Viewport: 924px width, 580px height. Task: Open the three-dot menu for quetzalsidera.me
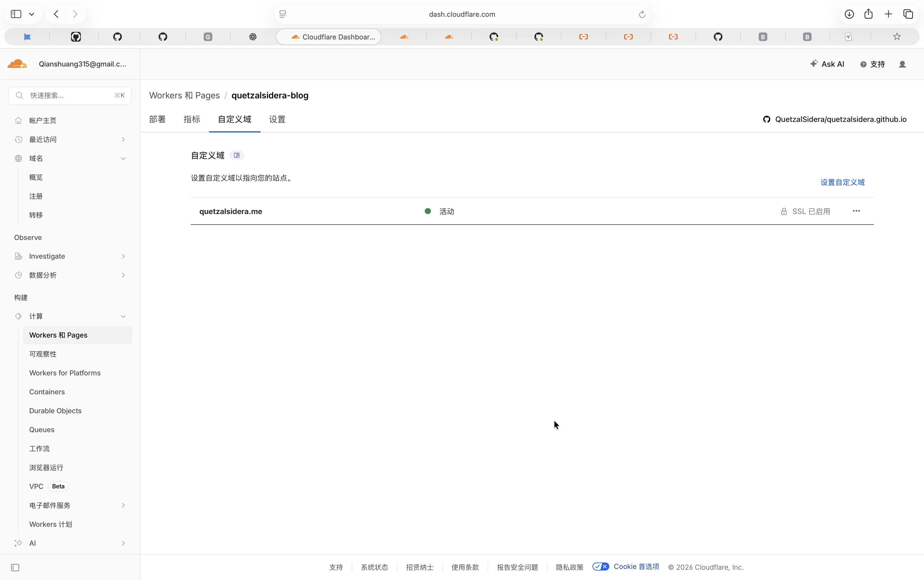pyautogui.click(x=856, y=211)
